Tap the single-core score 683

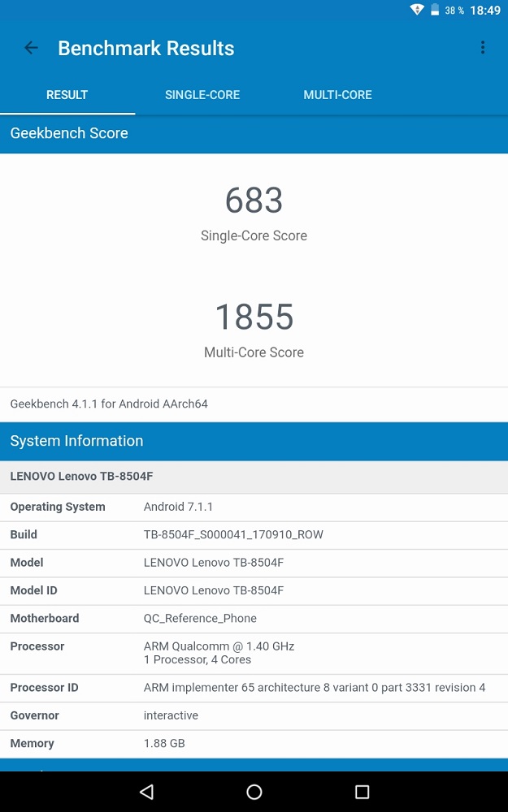254,200
